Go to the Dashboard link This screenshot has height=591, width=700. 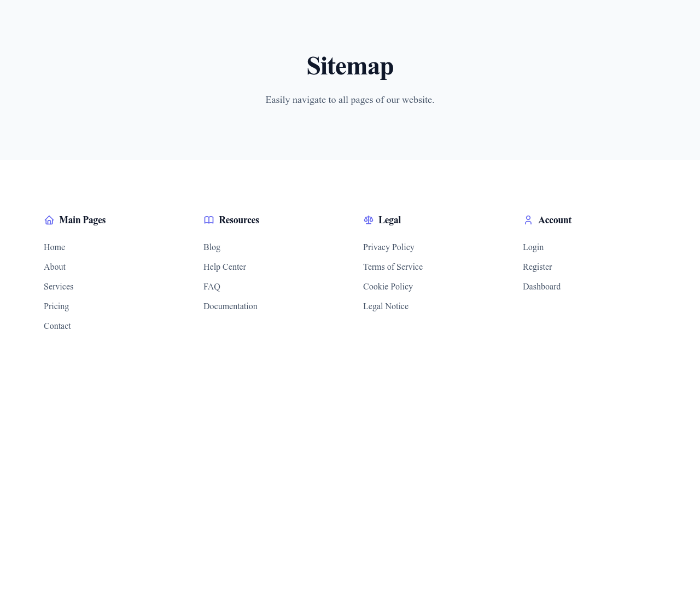tap(541, 287)
